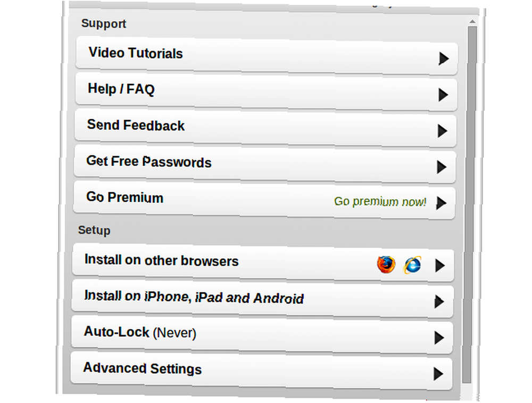Click the arrow beside Video Tutorials
Screen dimensions: 532x403
coord(444,59)
